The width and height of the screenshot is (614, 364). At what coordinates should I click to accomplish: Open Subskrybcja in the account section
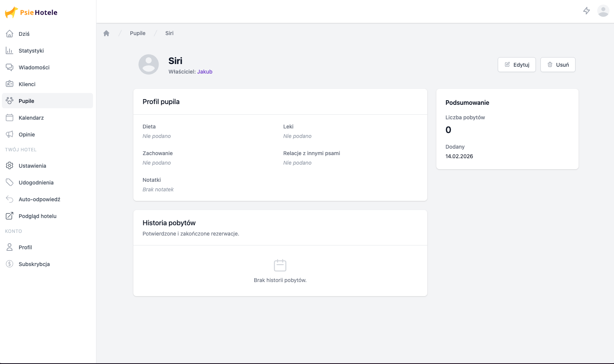tap(34, 264)
